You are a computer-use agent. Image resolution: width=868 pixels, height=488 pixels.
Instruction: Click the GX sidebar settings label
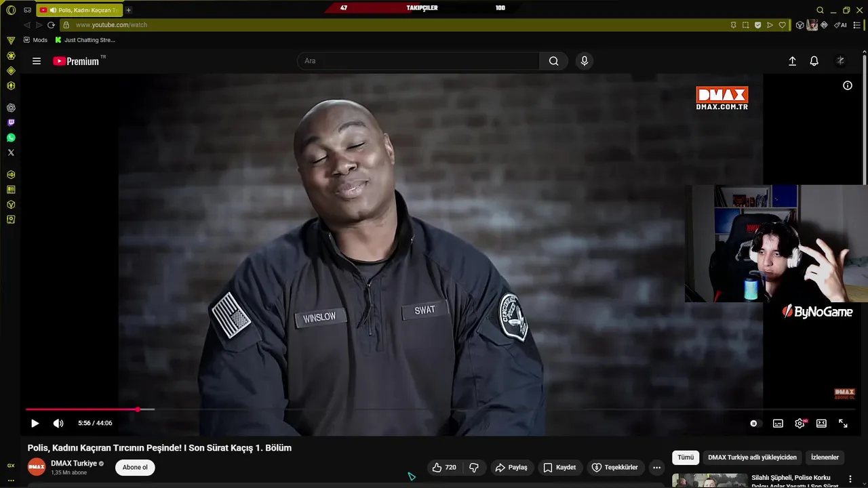pyautogui.click(x=11, y=466)
